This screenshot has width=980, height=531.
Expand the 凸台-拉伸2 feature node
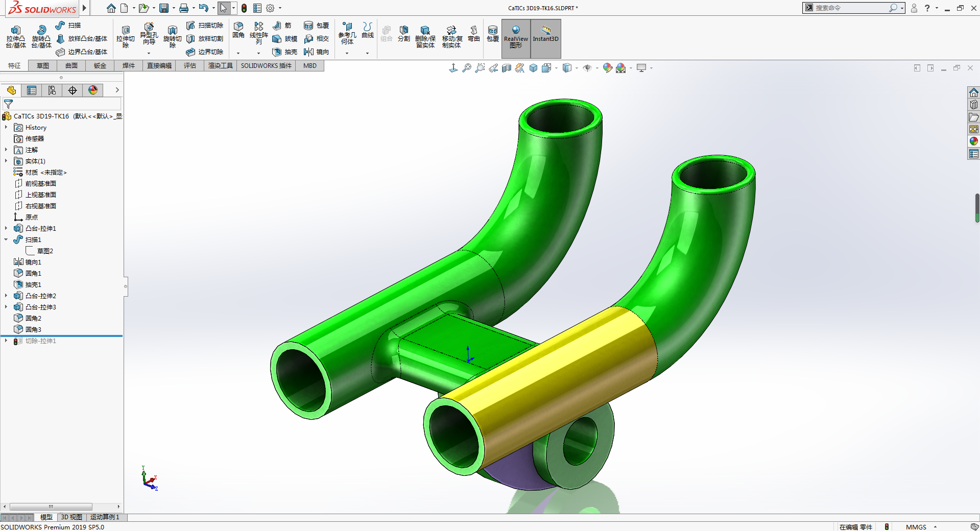tap(6, 296)
